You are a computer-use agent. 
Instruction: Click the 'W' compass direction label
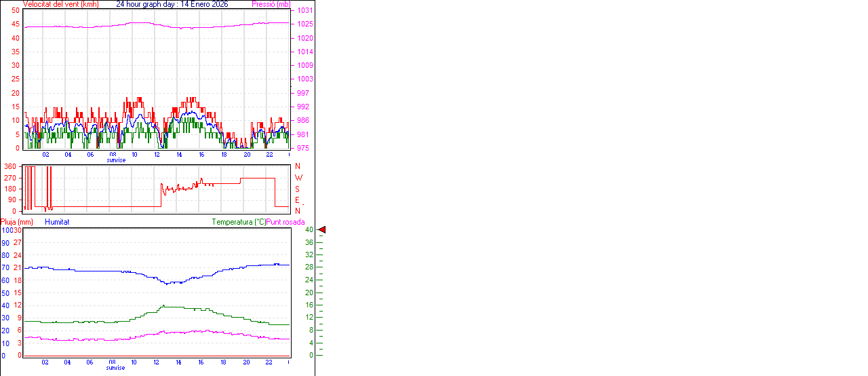[x=298, y=178]
